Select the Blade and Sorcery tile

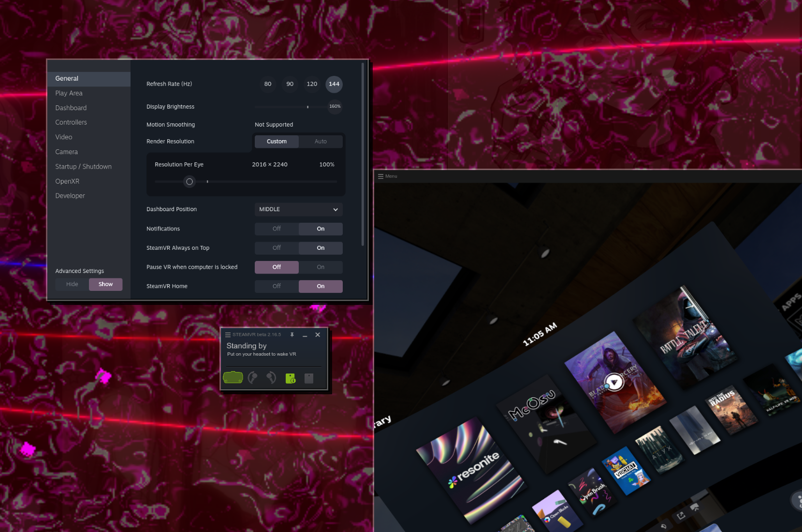(x=616, y=382)
